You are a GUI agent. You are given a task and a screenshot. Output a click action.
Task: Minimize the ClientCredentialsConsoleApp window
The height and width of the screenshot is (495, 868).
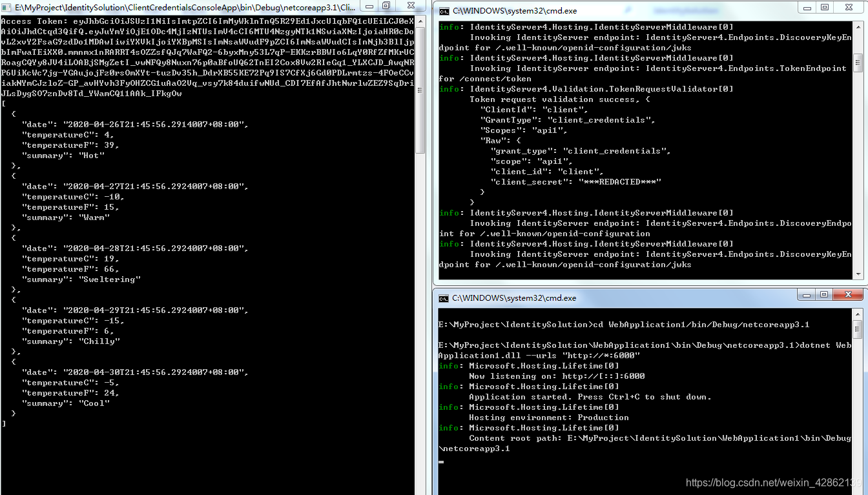pos(369,6)
